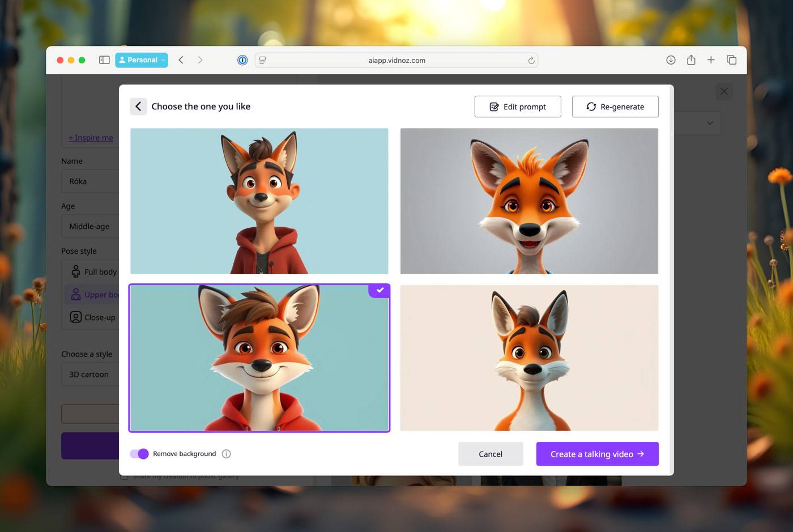
Task: Click the page reader icon in address bar
Action: pos(263,60)
